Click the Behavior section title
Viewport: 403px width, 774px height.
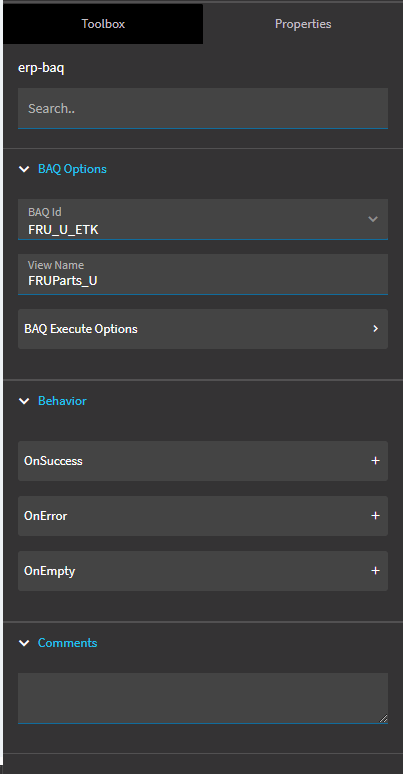[62, 401]
